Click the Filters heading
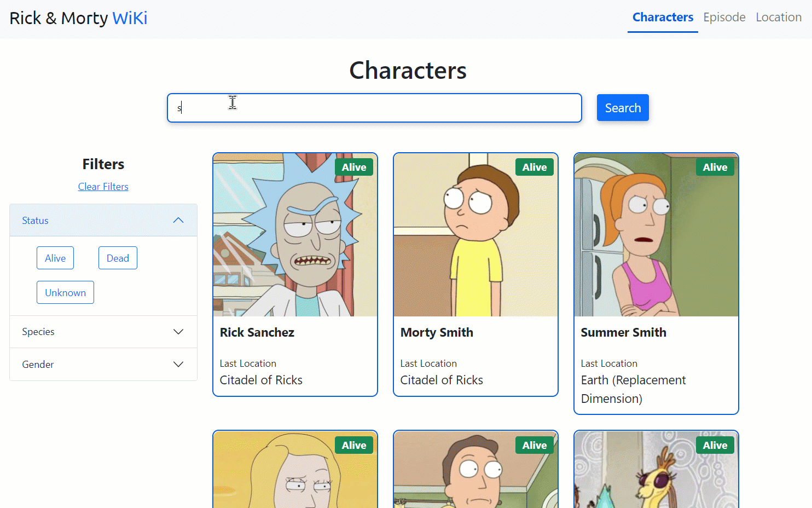This screenshot has height=508, width=812. [x=103, y=164]
